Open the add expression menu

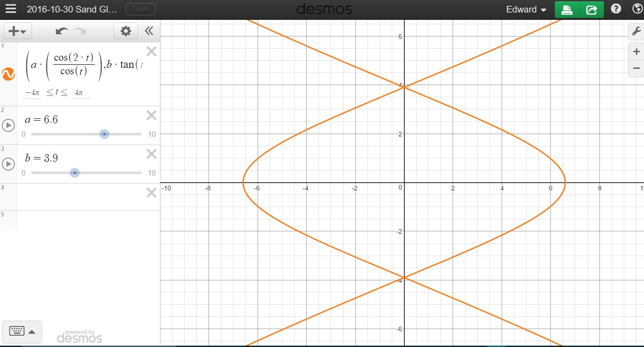[17, 31]
